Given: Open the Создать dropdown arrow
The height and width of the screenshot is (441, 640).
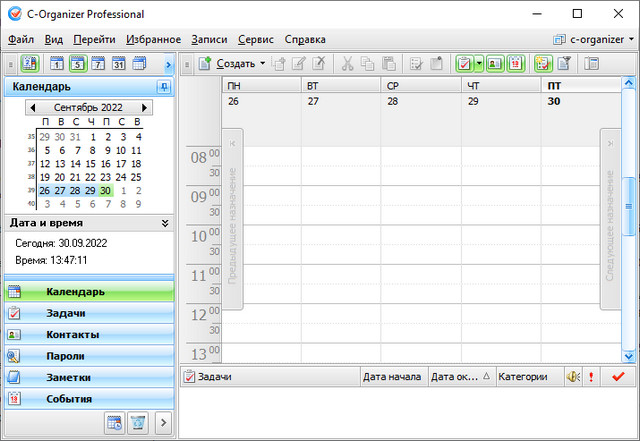Looking at the screenshot, I should point(262,64).
